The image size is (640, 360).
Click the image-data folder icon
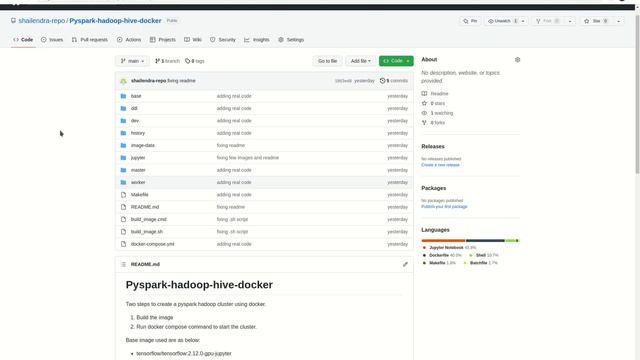tap(123, 145)
